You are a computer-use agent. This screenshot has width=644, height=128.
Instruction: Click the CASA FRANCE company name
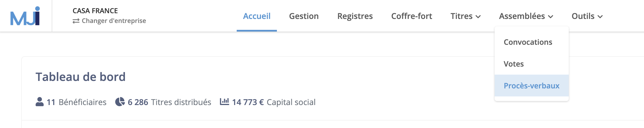(95, 11)
